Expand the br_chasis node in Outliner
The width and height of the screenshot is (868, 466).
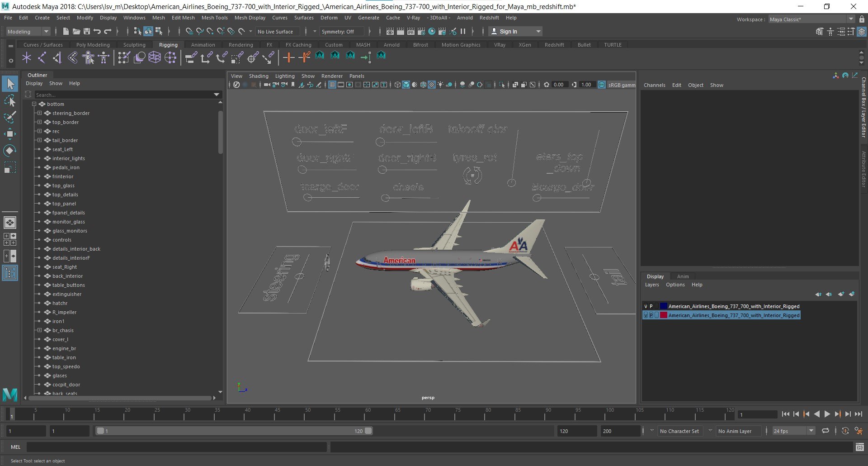coord(39,330)
